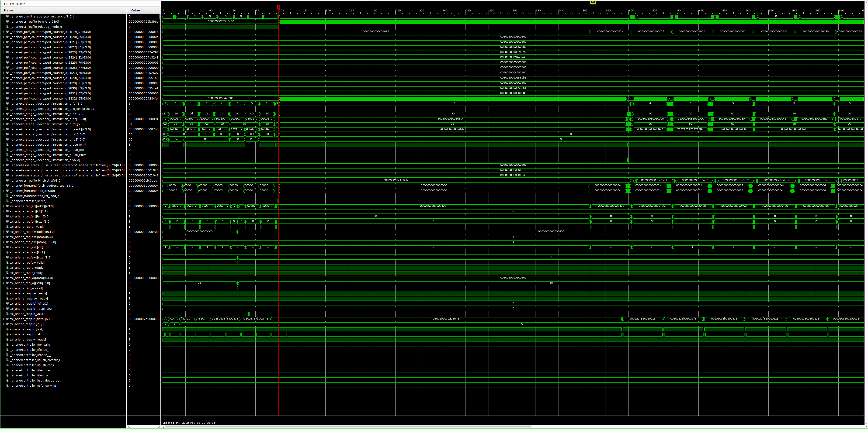868x430 pixels.
Task: Click the Name column header
Action: pyautogui.click(x=8, y=10)
